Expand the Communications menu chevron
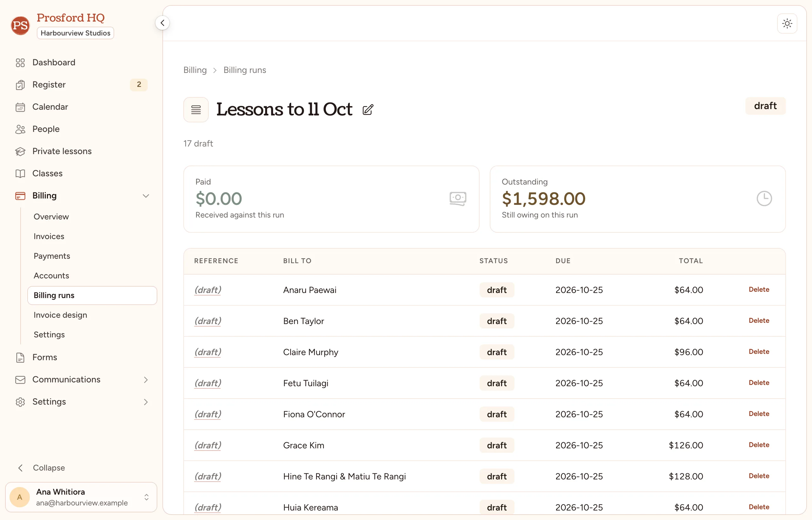This screenshot has height=520, width=812. (146, 380)
